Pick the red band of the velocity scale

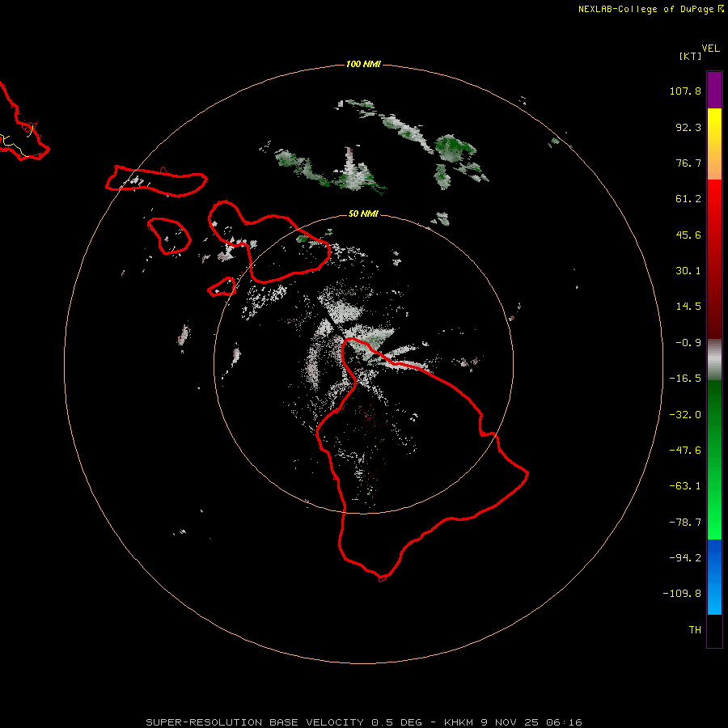click(x=714, y=259)
